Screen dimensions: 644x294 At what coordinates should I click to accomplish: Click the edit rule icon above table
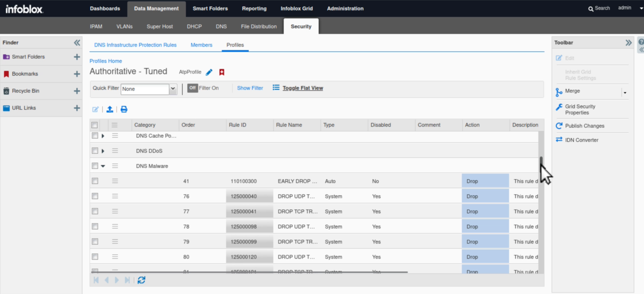point(95,109)
